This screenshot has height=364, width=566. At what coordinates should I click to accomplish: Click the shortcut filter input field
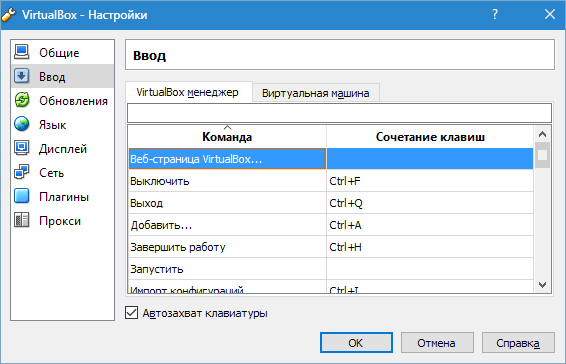click(x=339, y=113)
